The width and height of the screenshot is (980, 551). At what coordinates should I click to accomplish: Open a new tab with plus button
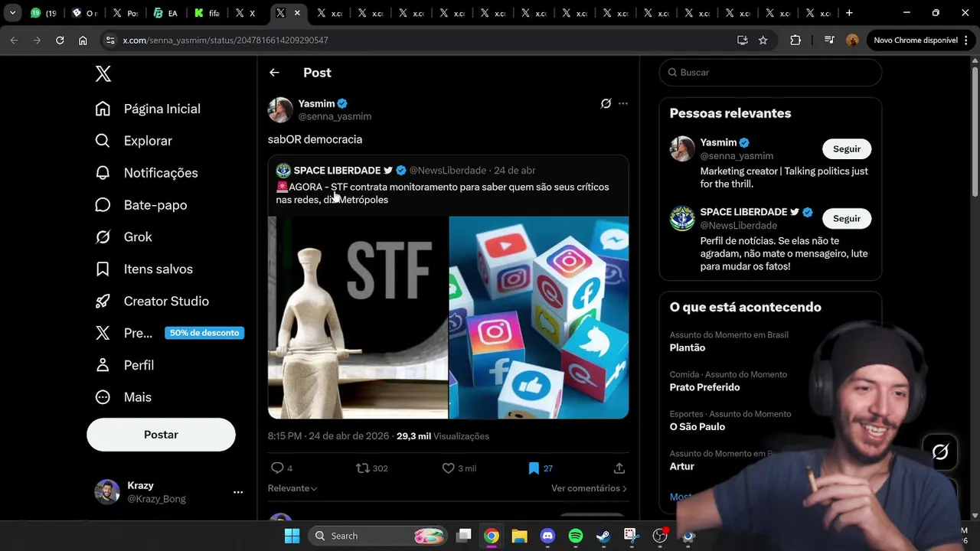tap(849, 13)
